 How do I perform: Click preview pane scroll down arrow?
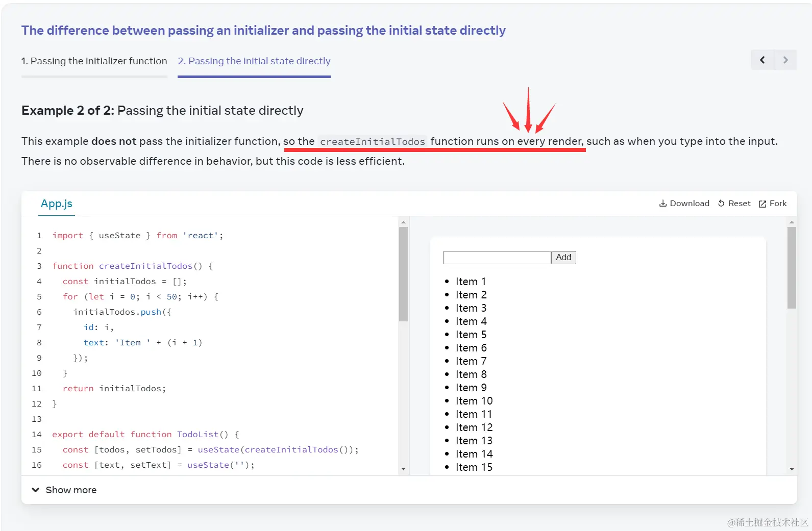pos(792,469)
